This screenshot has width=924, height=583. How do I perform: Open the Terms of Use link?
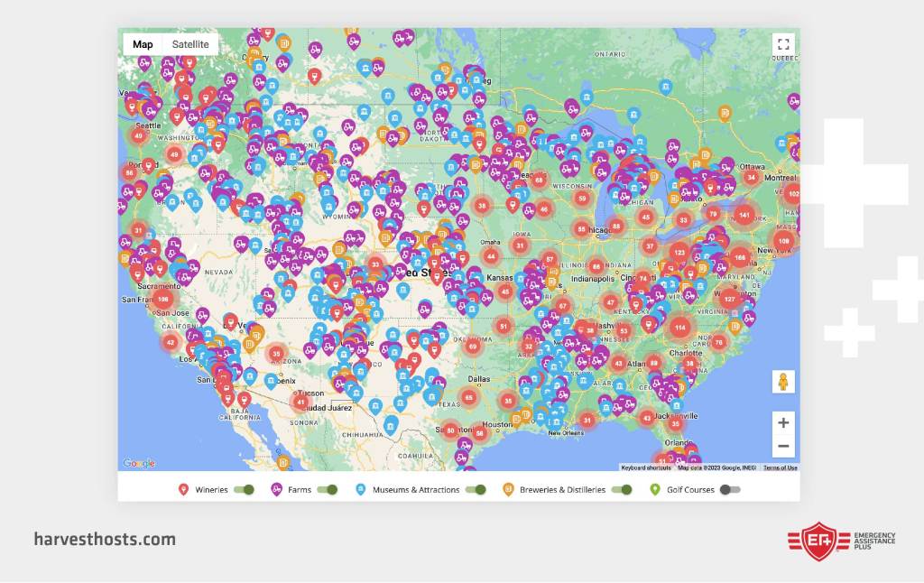coord(780,467)
